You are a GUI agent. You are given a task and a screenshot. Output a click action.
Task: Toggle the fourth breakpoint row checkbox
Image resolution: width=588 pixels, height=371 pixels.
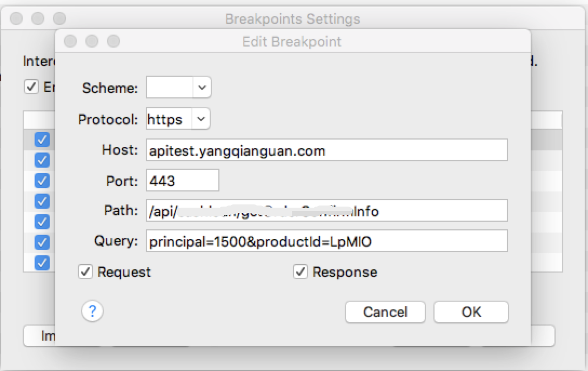[42, 201]
